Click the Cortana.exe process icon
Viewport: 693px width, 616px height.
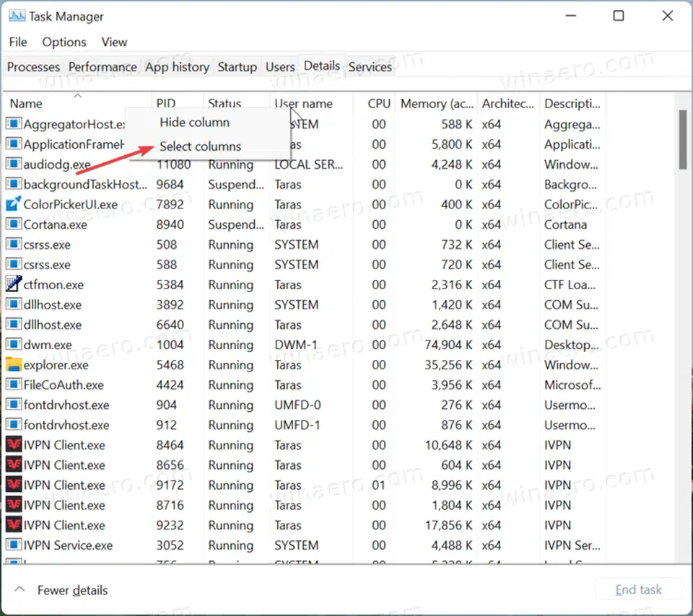click(x=14, y=224)
